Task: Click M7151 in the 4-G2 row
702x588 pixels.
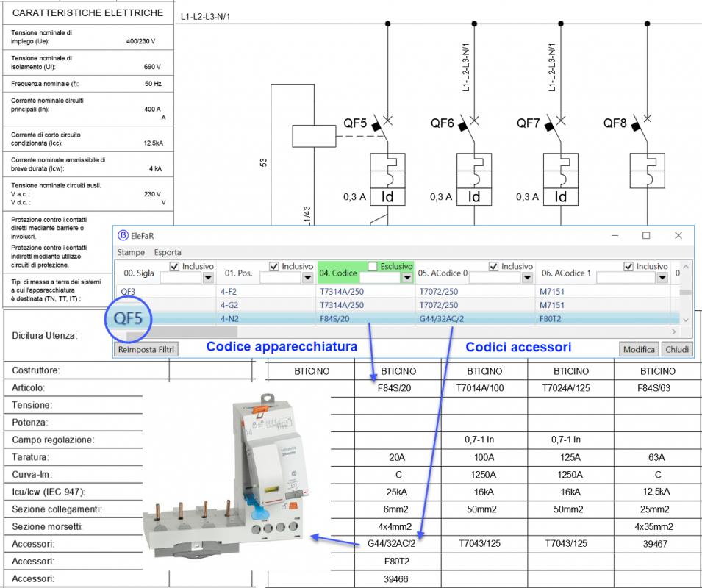Action: pos(552,305)
